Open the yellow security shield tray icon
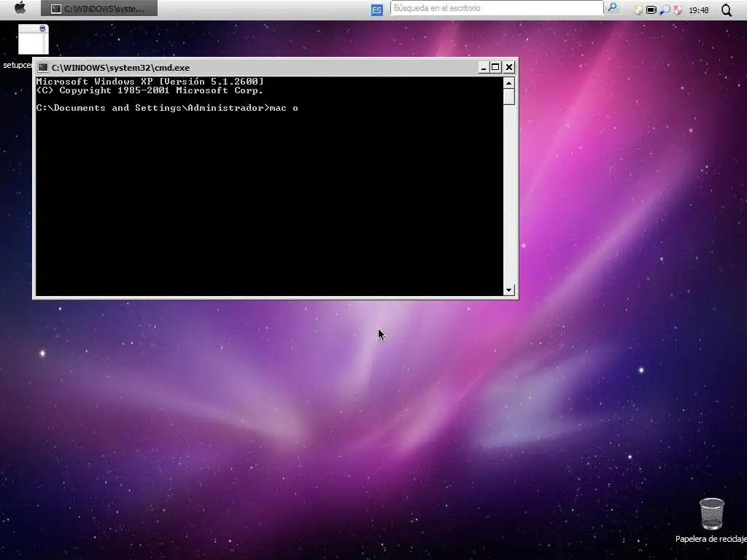 pyautogui.click(x=638, y=10)
